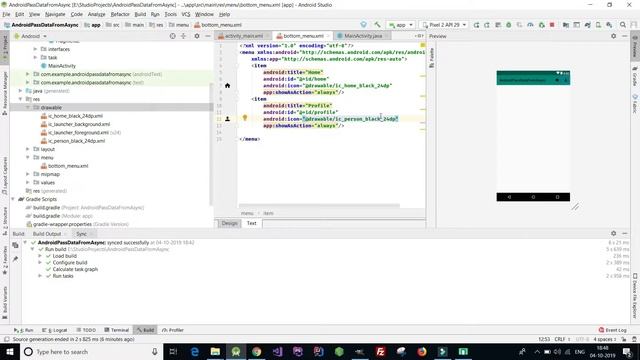Open the Terminal tool window
640x360 pixels.
116,330
